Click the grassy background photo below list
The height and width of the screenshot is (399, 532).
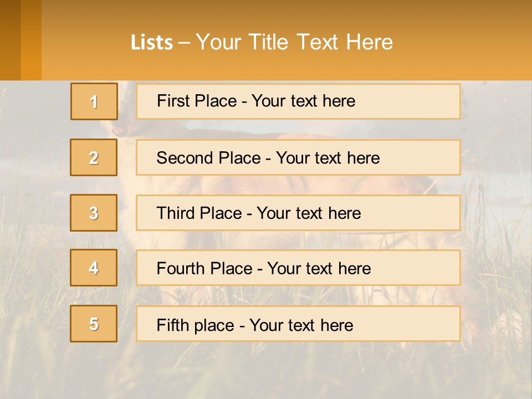pyautogui.click(x=266, y=371)
